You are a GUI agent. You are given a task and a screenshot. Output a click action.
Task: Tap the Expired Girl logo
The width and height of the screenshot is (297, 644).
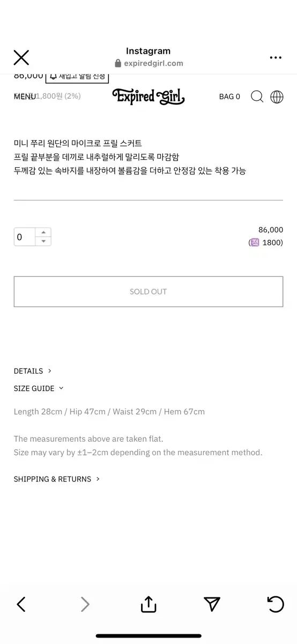point(148,96)
